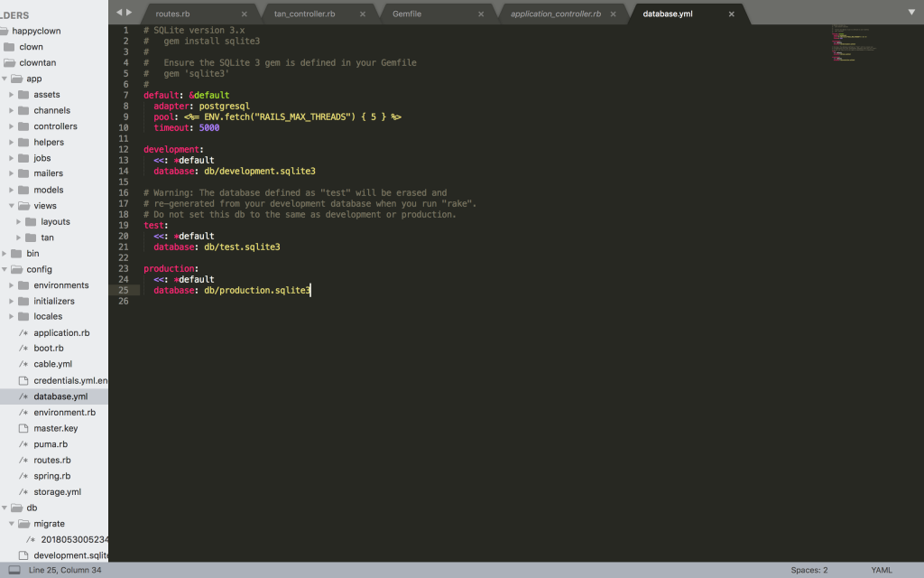Open development.sqlite file in db
Image resolution: width=924 pixels, height=578 pixels.
(x=70, y=555)
